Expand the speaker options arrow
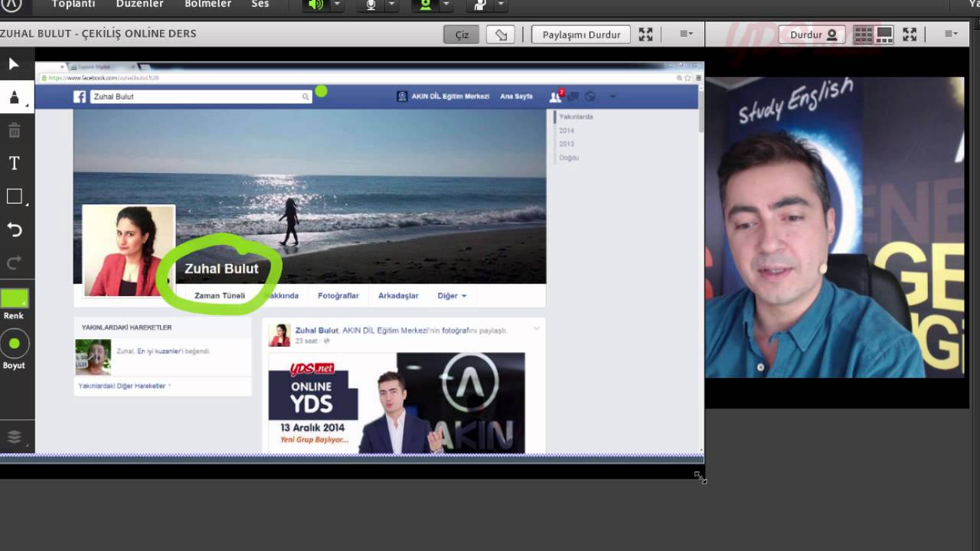This screenshot has height=551, width=980. [x=336, y=5]
